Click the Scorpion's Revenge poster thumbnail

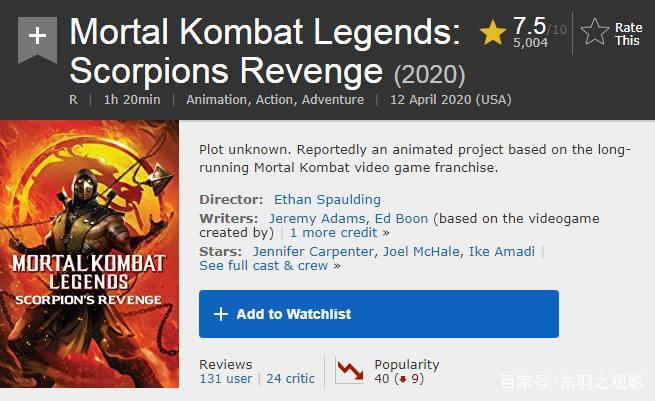click(x=89, y=254)
